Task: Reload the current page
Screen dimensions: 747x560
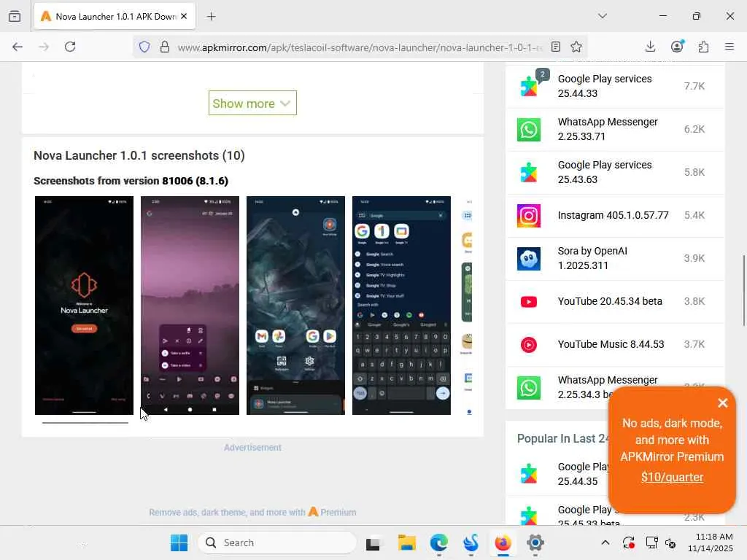Action: 70,47
